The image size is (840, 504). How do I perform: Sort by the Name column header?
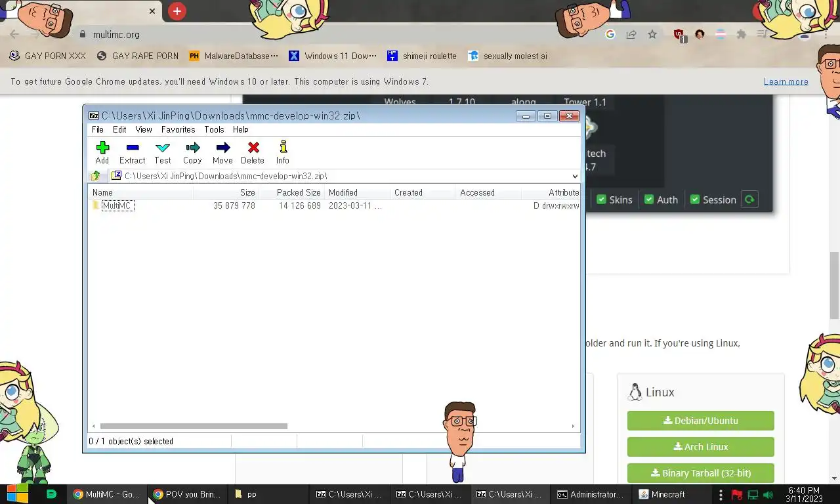pos(140,192)
